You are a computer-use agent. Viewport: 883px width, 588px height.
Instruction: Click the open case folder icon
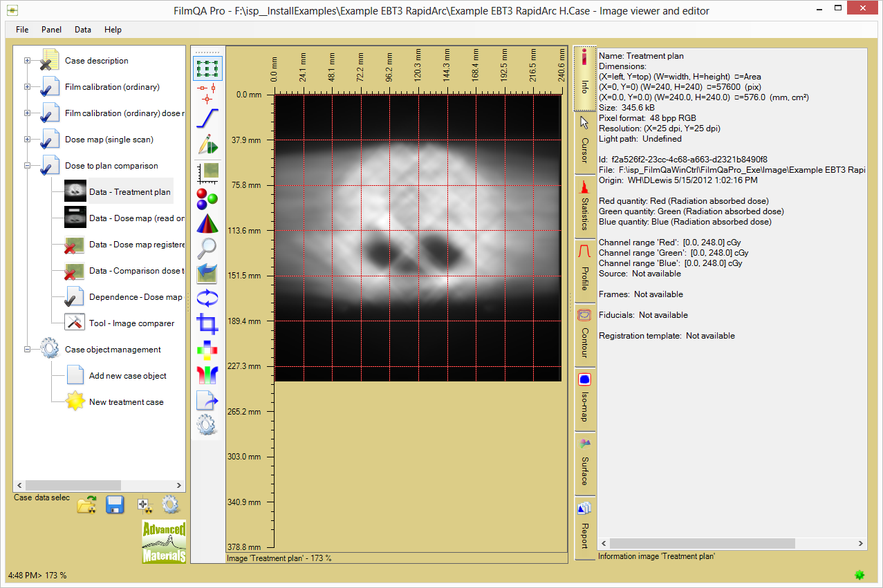point(86,505)
